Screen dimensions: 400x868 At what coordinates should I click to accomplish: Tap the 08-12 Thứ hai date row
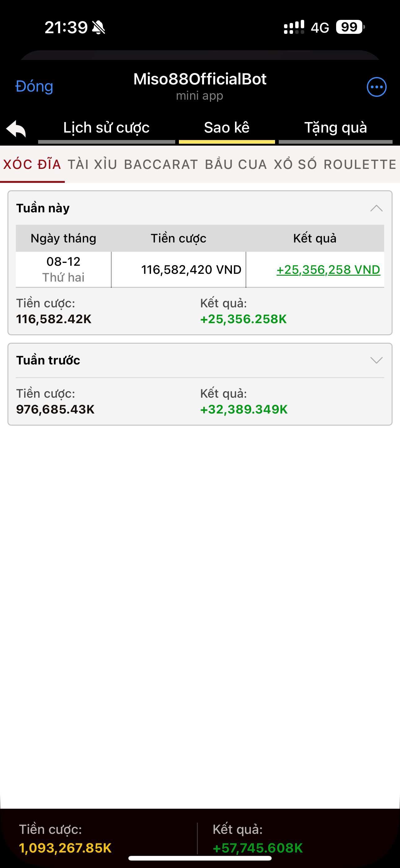tap(63, 269)
